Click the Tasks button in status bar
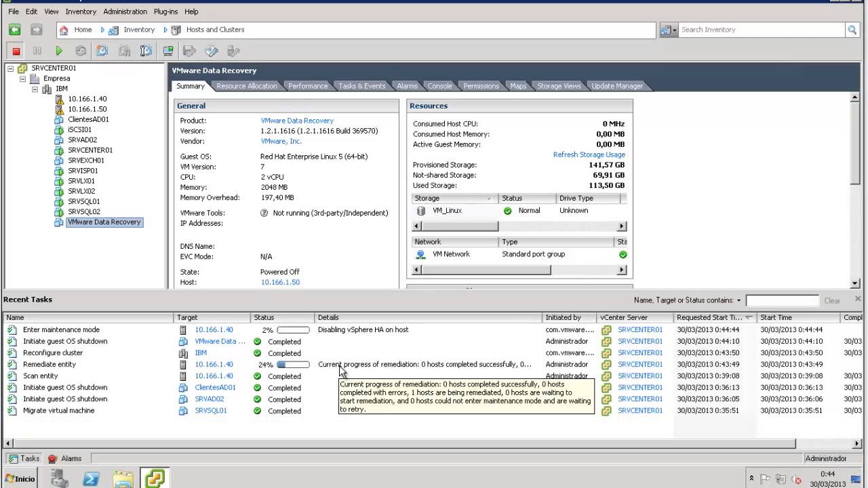Screen dimensions: 868x488 pyautogui.click(x=24, y=459)
